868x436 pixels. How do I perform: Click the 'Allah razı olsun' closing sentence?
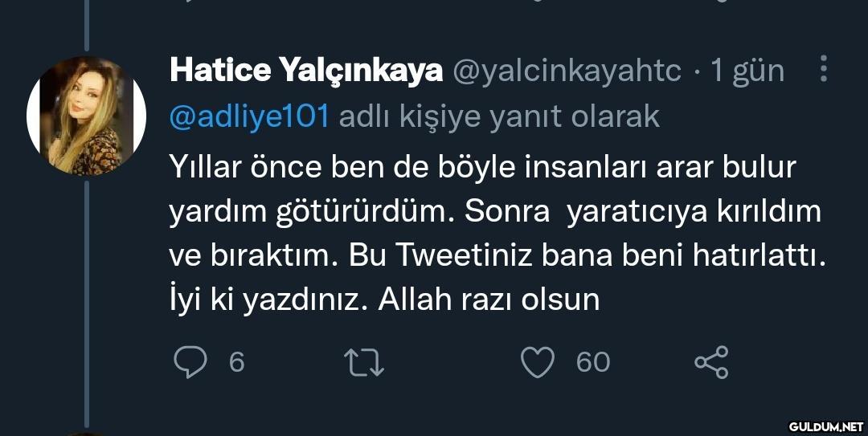click(489, 299)
